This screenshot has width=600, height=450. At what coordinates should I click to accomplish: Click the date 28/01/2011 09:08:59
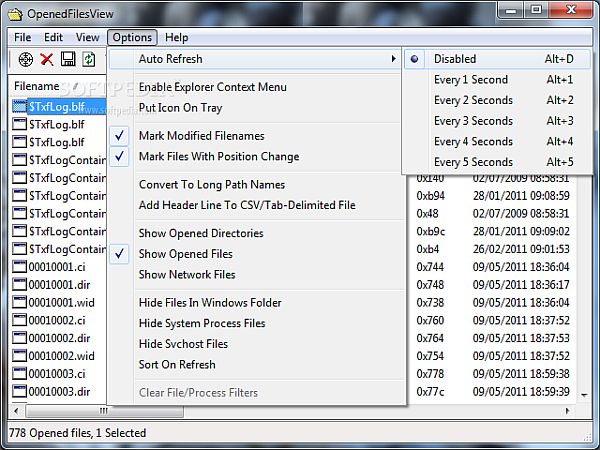(x=521, y=196)
